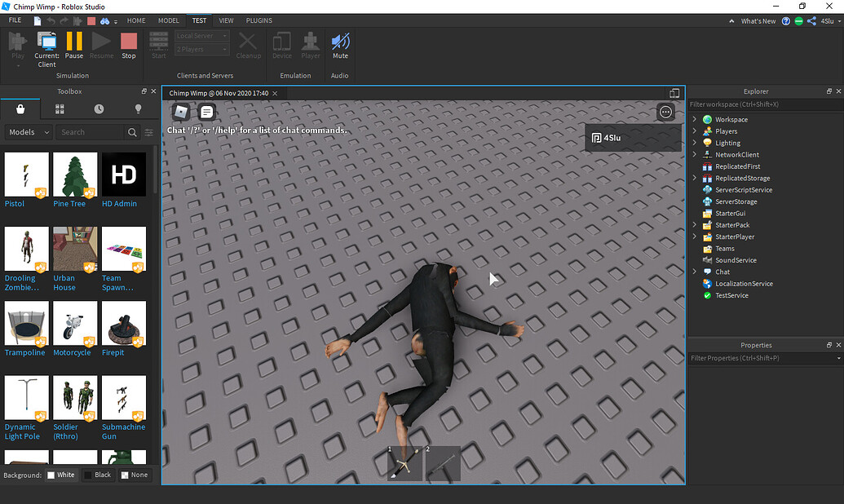Select the HD Admin model thumbnail
The width and height of the screenshot is (844, 504).
[x=124, y=175]
